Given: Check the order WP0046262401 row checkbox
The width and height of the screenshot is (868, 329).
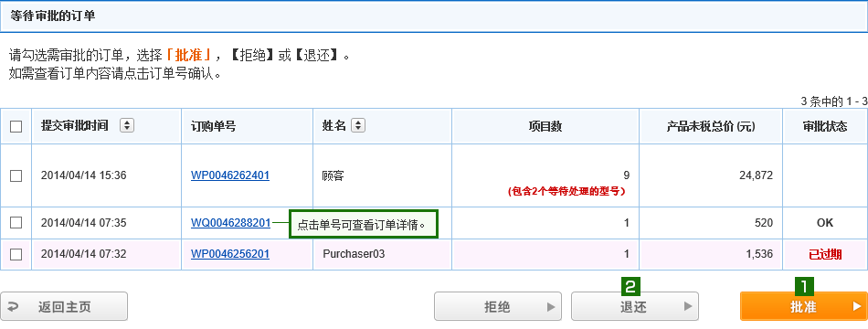Looking at the screenshot, I should 16,176.
